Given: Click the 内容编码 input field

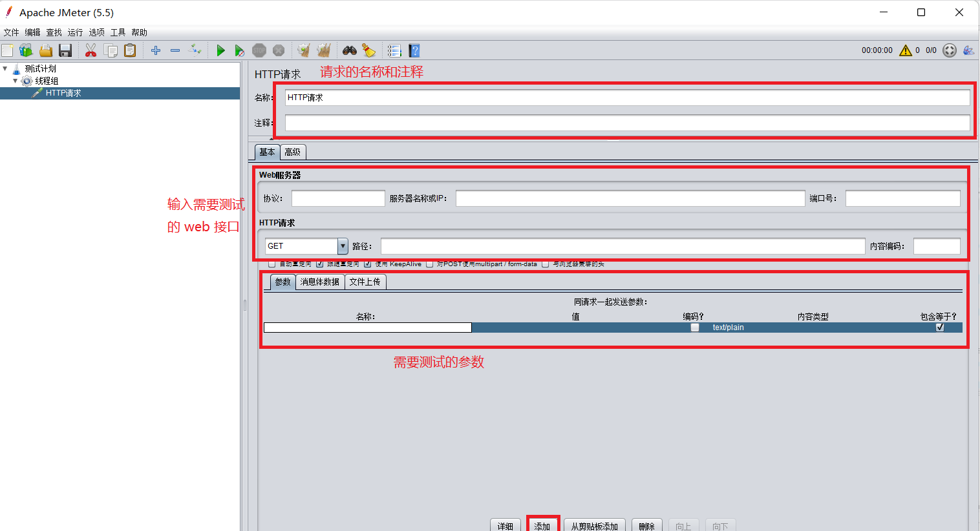Looking at the screenshot, I should tap(937, 246).
